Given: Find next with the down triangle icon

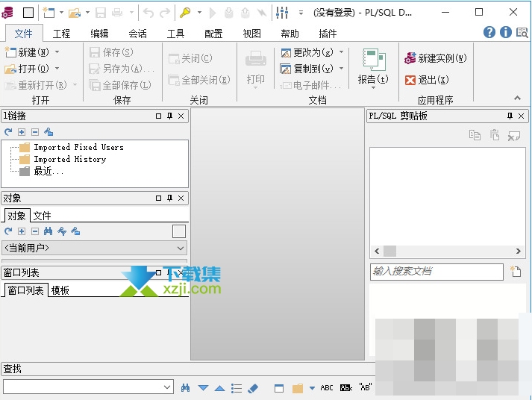Looking at the screenshot, I should [203, 387].
